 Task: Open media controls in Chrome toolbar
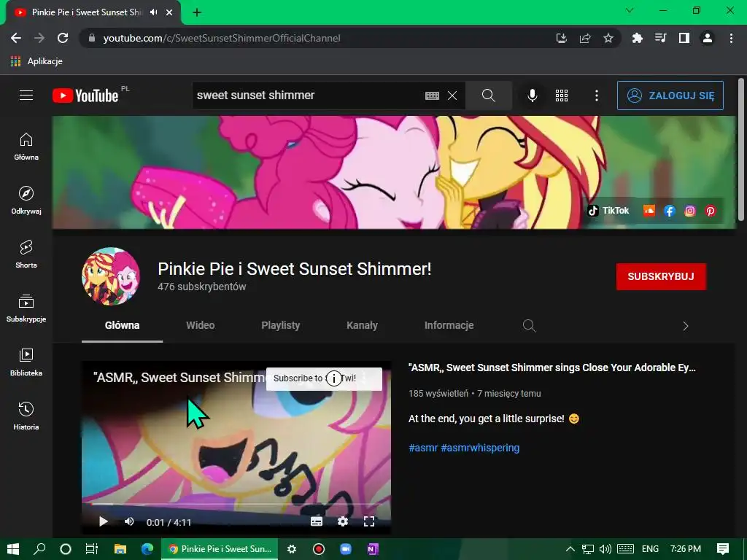pyautogui.click(x=661, y=38)
